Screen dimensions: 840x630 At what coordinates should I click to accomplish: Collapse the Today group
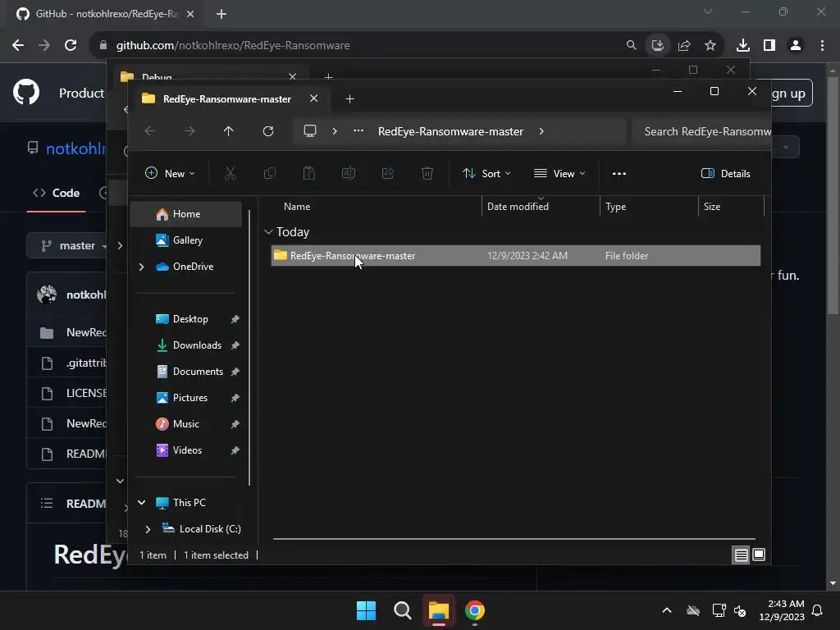coord(268,232)
